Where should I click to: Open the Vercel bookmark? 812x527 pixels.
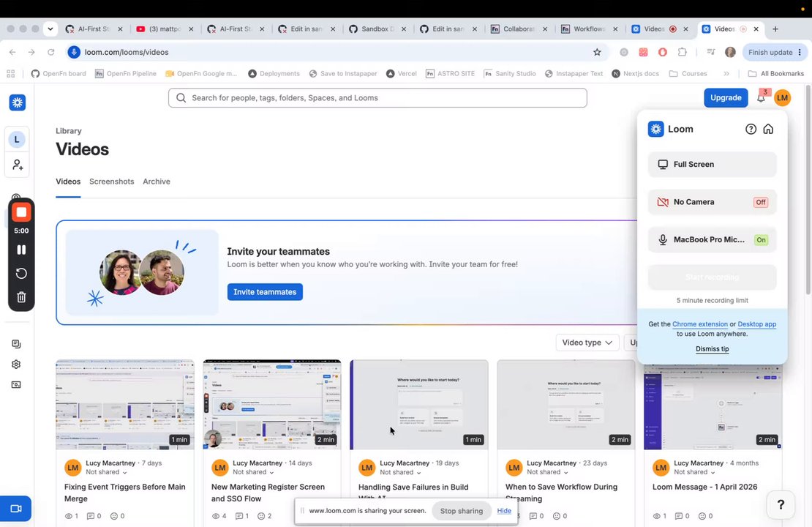click(x=402, y=74)
